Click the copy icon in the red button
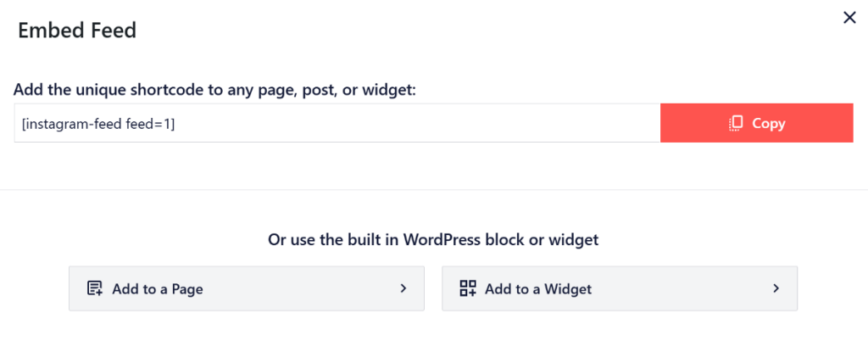Screen dimensions: 868x358 click(736, 124)
